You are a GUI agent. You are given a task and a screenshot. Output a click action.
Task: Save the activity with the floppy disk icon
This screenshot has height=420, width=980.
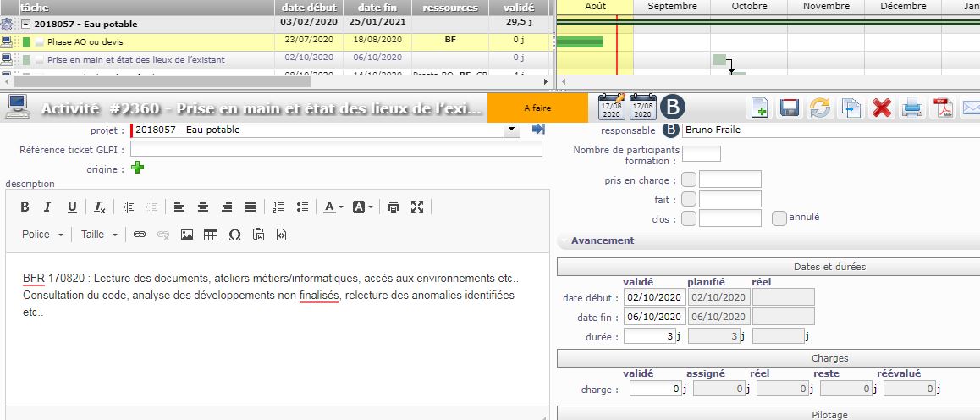click(790, 108)
